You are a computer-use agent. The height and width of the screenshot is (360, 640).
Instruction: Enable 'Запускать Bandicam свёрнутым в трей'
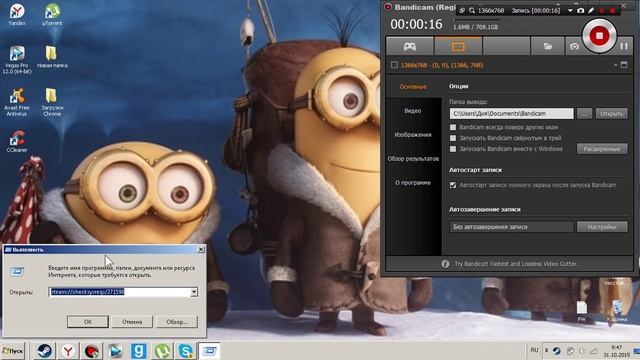(x=453, y=138)
